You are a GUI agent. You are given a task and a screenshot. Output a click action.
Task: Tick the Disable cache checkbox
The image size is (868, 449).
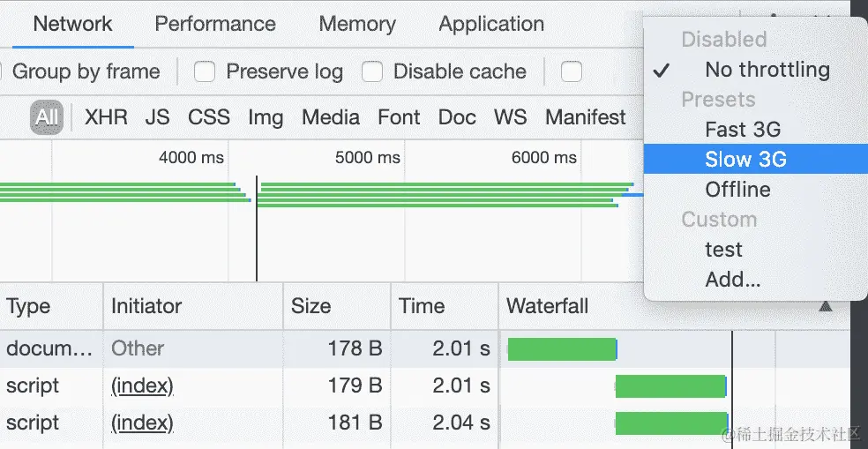click(372, 71)
